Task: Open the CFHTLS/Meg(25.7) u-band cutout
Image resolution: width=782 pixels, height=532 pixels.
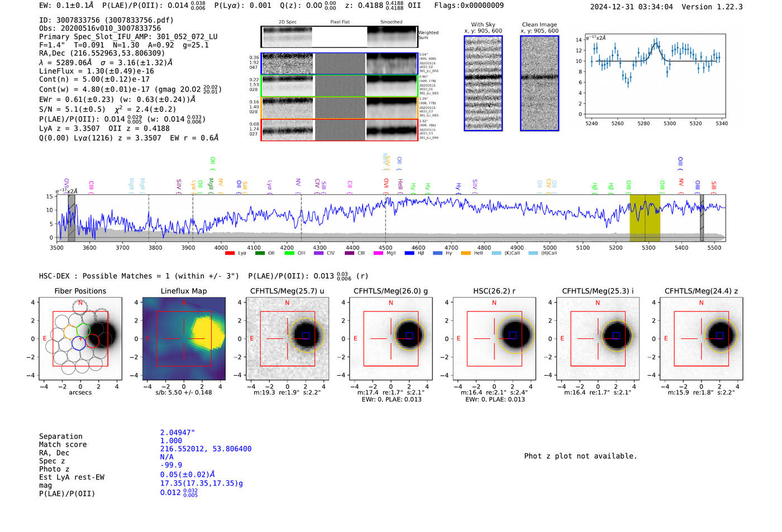Action: 287,338
